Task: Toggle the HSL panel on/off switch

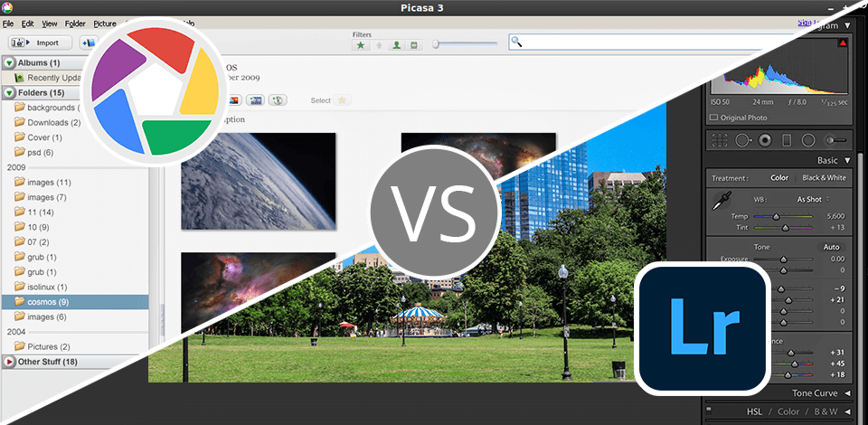Action: 709,410
